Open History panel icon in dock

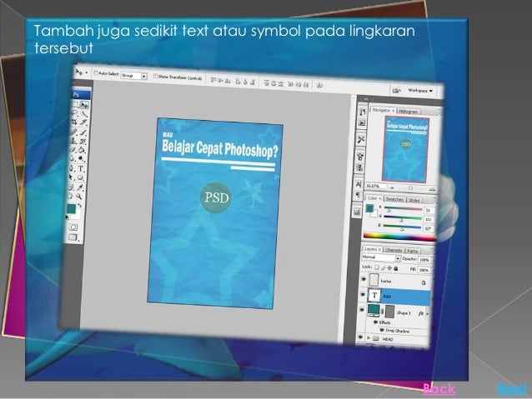(x=362, y=112)
